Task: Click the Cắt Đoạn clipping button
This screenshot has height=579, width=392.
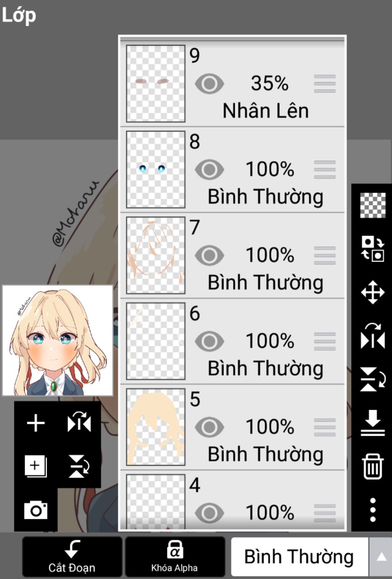Action: coord(72,557)
